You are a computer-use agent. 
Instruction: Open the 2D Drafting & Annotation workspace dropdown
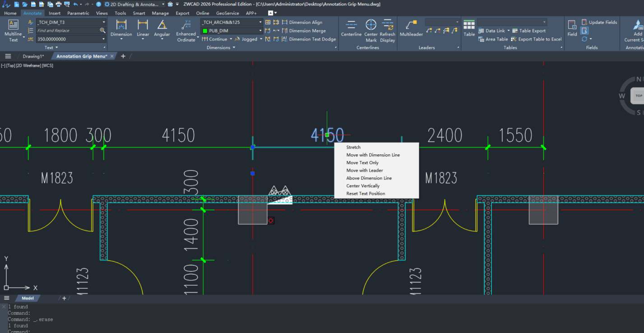click(x=163, y=4)
